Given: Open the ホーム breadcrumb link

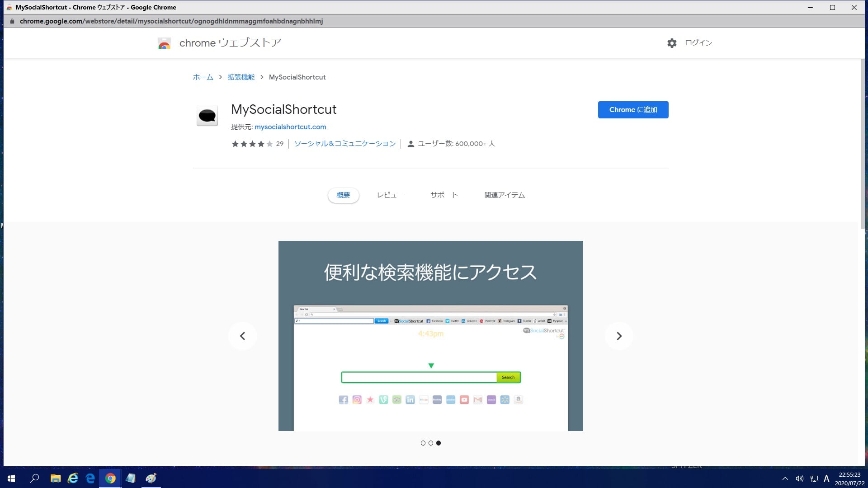Looking at the screenshot, I should [x=203, y=77].
